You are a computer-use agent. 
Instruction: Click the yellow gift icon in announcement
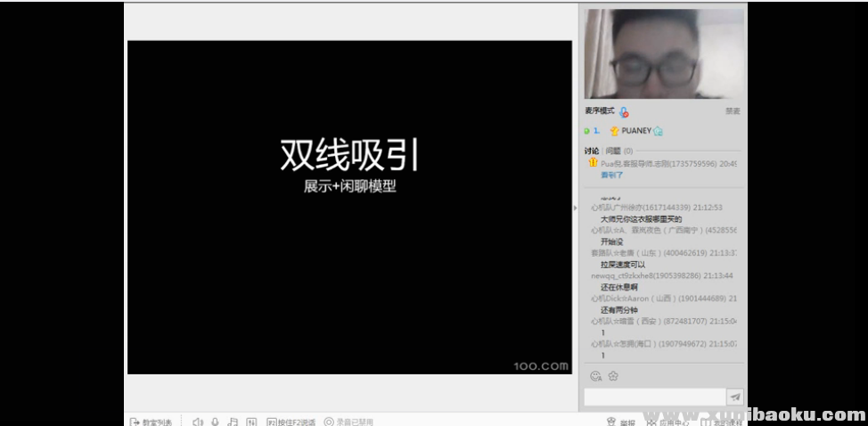click(592, 163)
